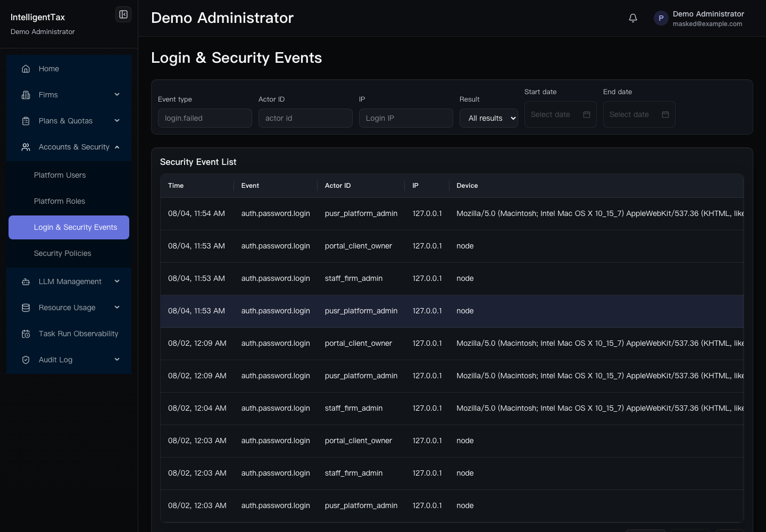766x532 pixels.
Task: Click staff_firm_admin in the 08/04 11:53 row
Action: 354,278
